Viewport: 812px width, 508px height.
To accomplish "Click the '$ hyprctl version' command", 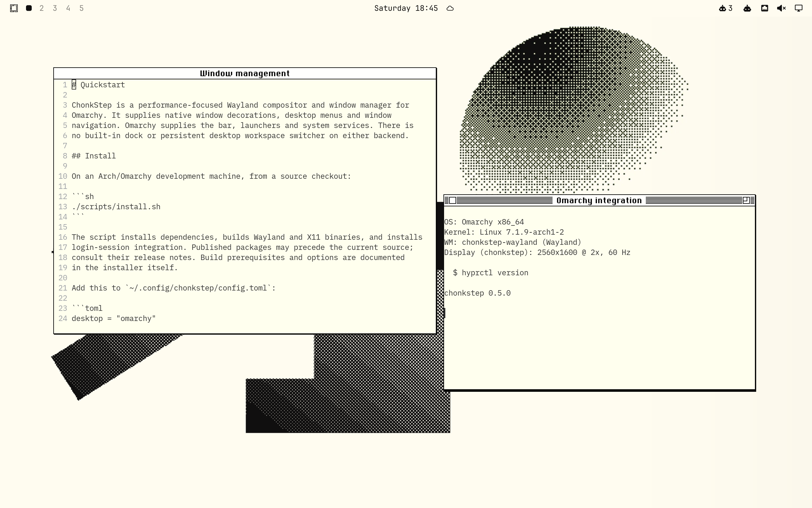I will 491,273.
